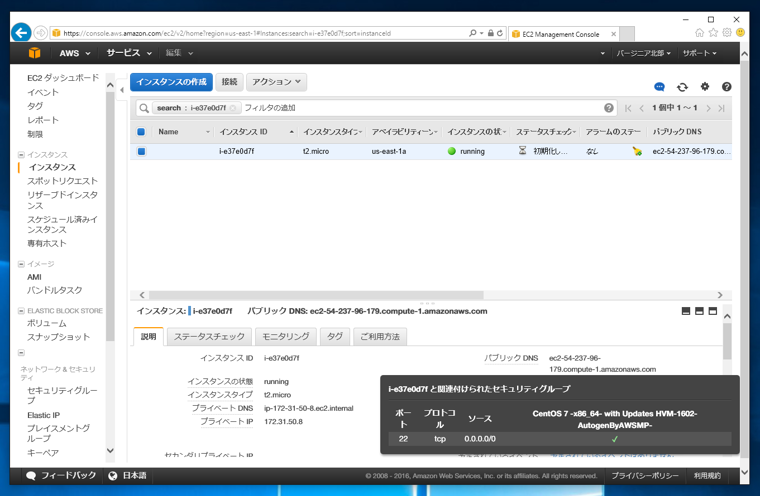The image size is (760, 496).
Task: Toggle the select-all instances checkbox
Action: pos(141,131)
